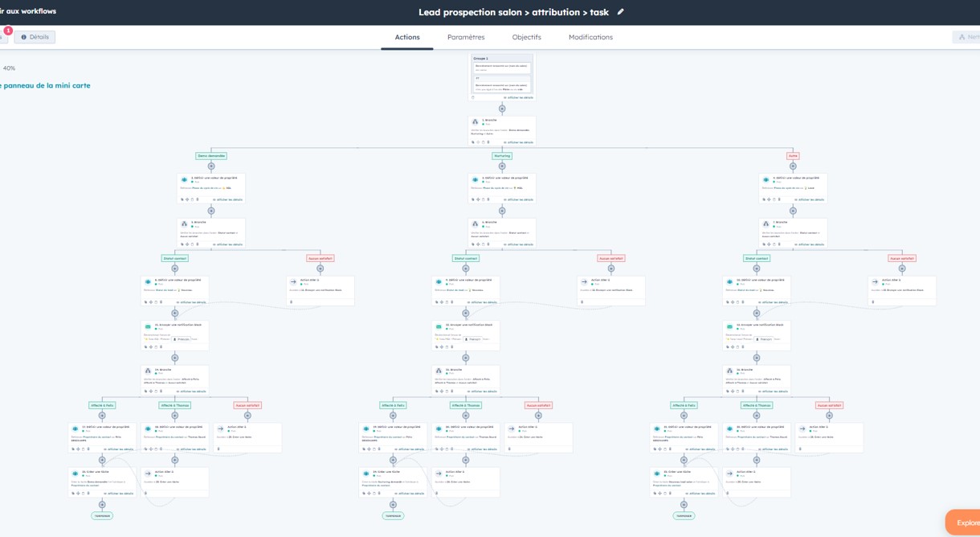
Task: Select Statut contact label in Autre column
Action: (757, 258)
